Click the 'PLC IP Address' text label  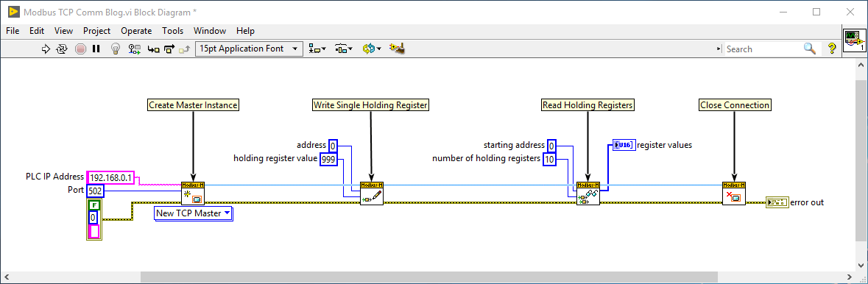pos(54,177)
